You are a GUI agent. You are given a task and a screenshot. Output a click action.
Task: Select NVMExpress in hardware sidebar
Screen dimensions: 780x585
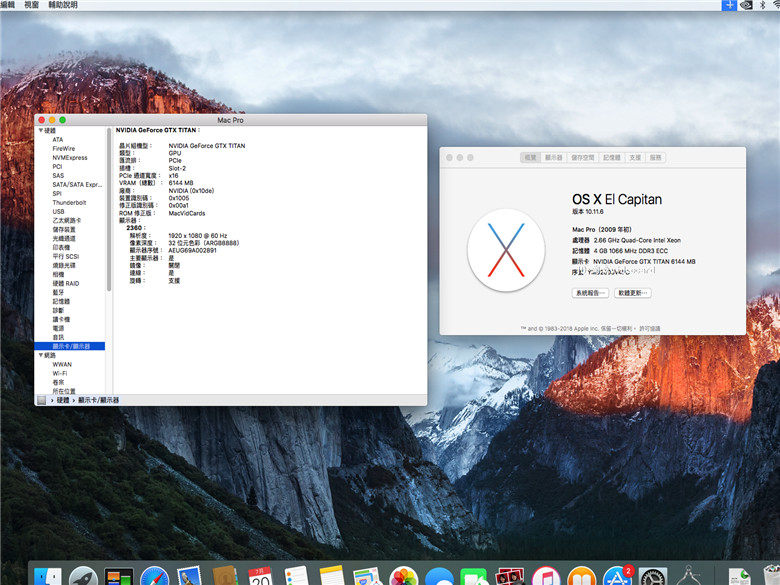(70, 158)
